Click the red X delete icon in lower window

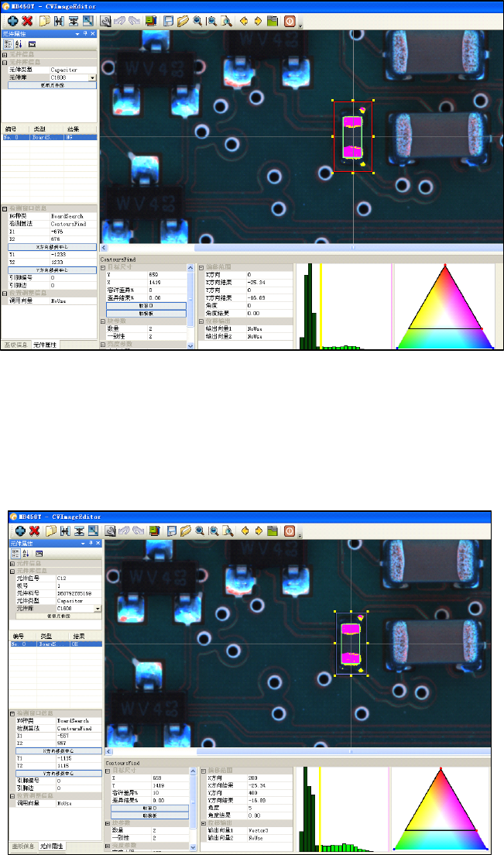pos(35,531)
